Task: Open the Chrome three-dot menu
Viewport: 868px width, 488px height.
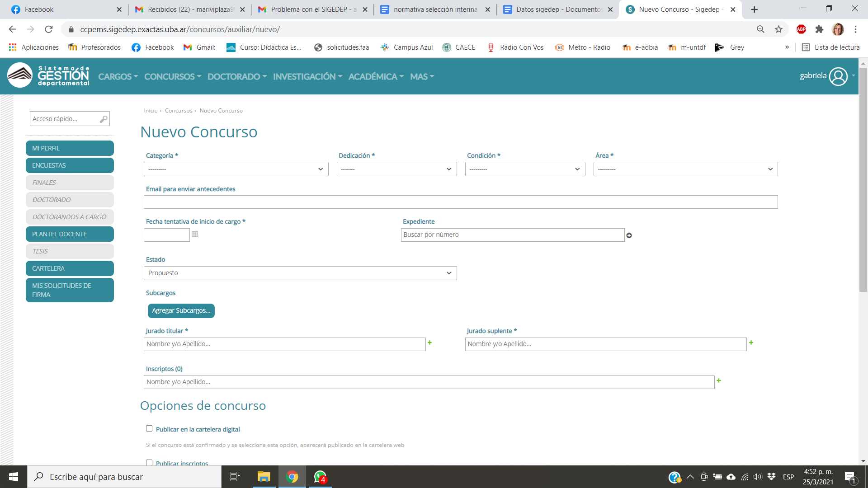Action: point(855,29)
